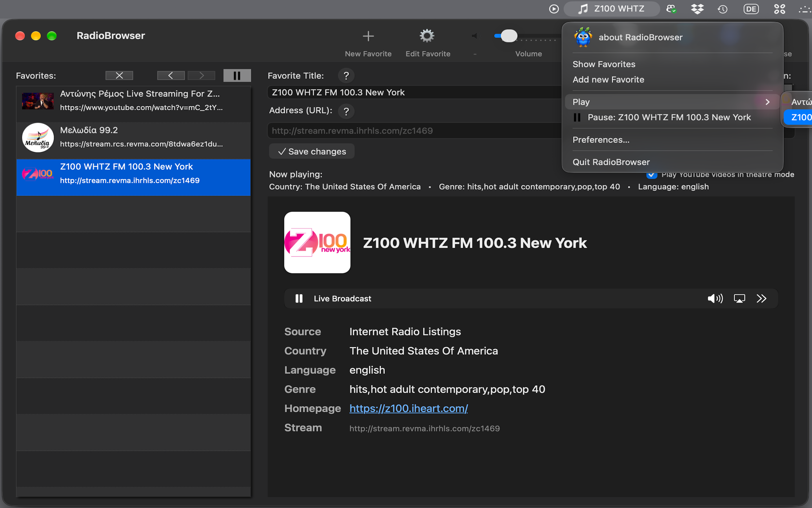Click stream URL text in details

(x=424, y=428)
